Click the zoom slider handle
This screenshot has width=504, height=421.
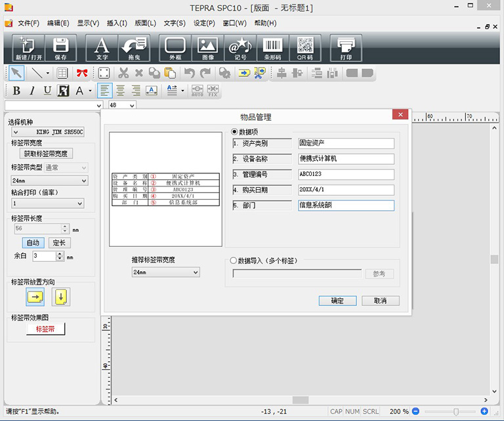(456, 411)
